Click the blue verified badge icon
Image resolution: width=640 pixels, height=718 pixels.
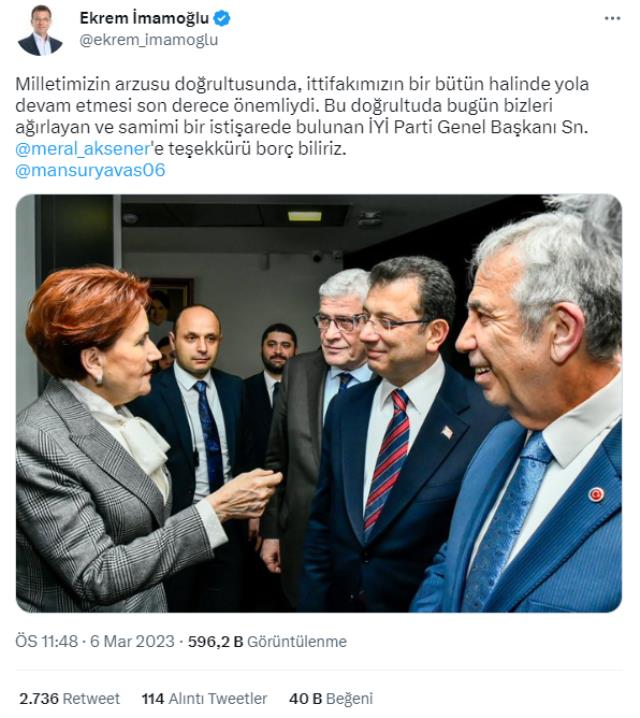click(222, 19)
